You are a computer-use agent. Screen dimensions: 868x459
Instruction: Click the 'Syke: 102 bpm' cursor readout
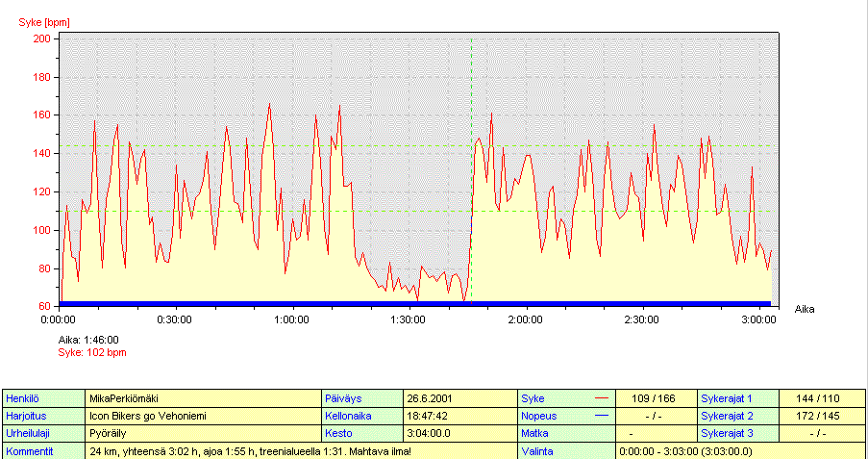pos(92,352)
